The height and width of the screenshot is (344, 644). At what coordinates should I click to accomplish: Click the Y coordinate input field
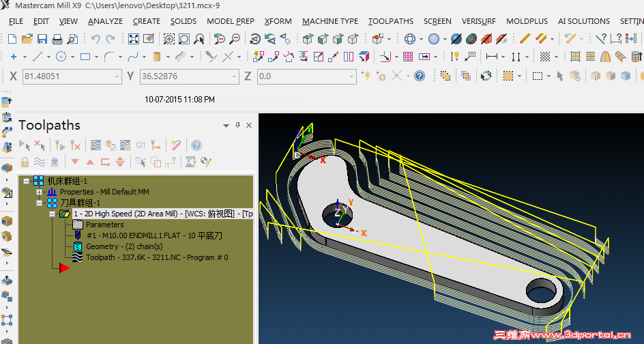tap(190, 76)
